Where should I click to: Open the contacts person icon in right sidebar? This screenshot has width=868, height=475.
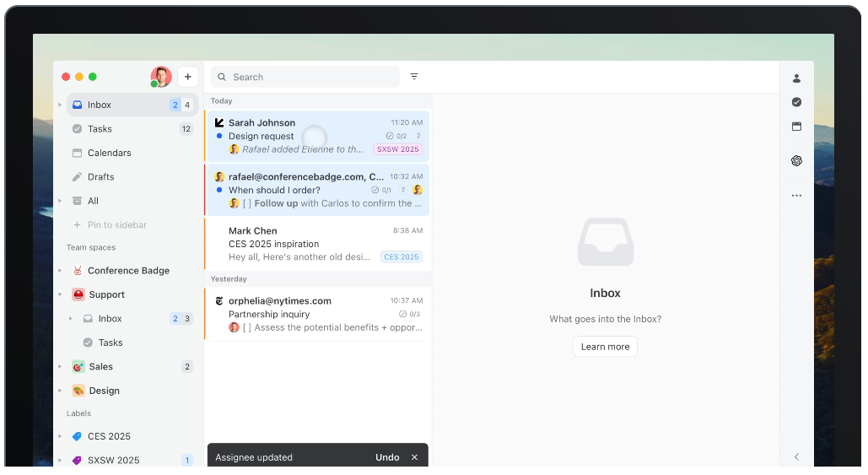click(796, 78)
